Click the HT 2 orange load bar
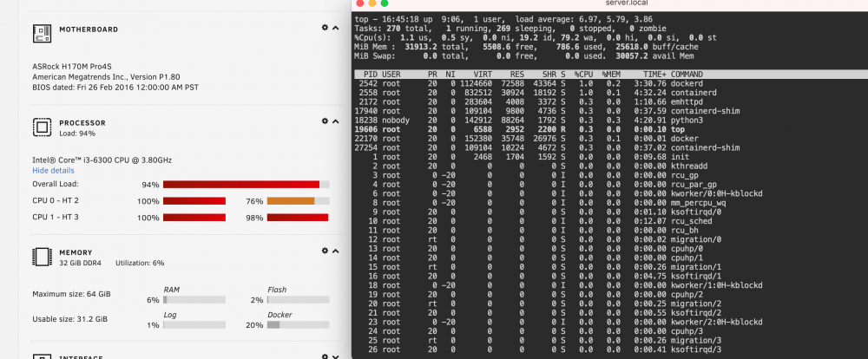 [299, 201]
